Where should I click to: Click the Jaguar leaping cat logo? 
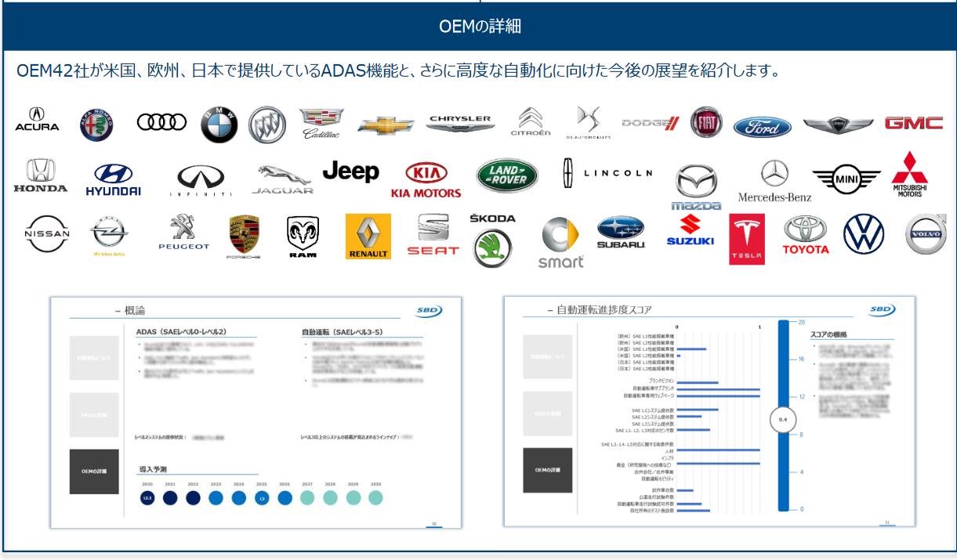pyautogui.click(x=282, y=180)
